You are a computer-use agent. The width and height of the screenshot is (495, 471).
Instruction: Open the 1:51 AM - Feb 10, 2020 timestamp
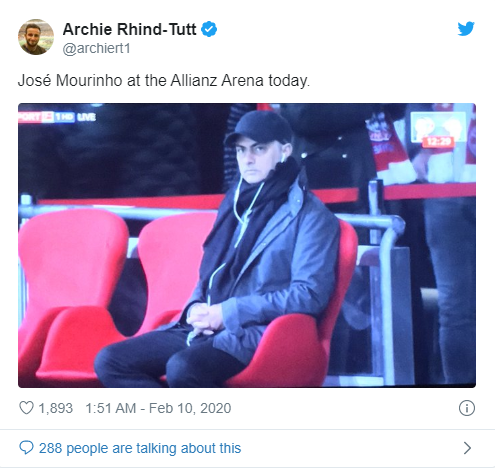coord(158,408)
